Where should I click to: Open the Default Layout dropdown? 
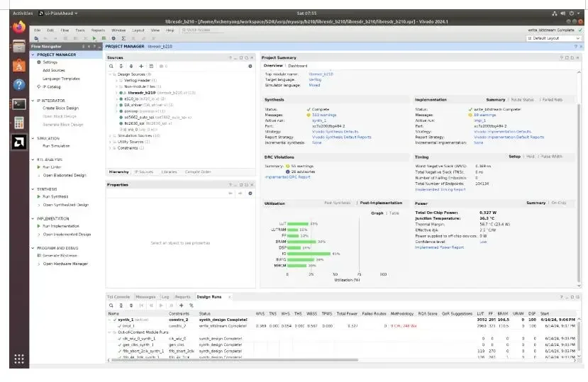[552, 38]
